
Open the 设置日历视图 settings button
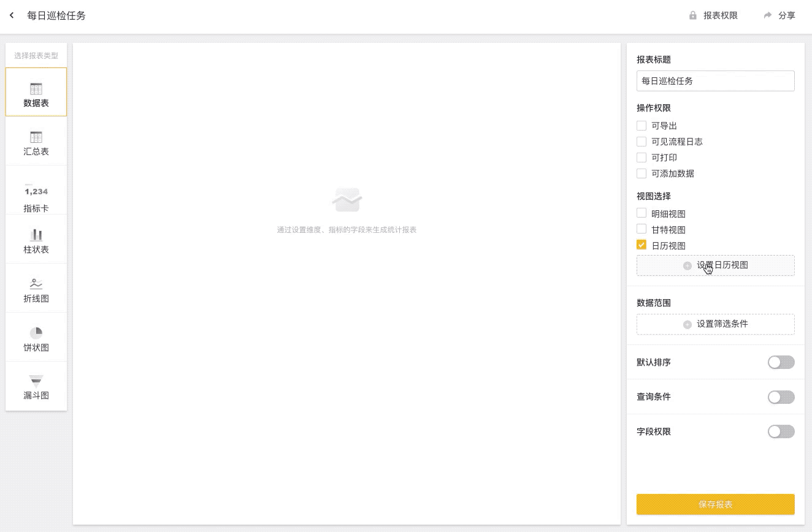(716, 265)
